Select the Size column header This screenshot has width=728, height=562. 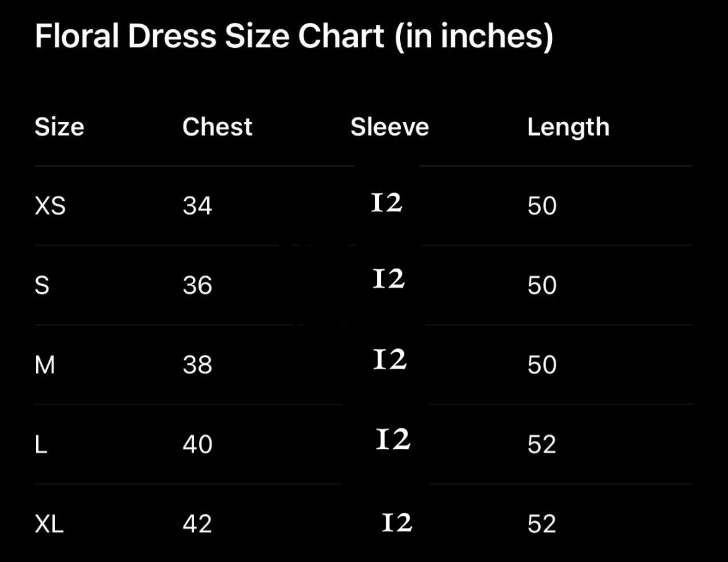click(59, 127)
